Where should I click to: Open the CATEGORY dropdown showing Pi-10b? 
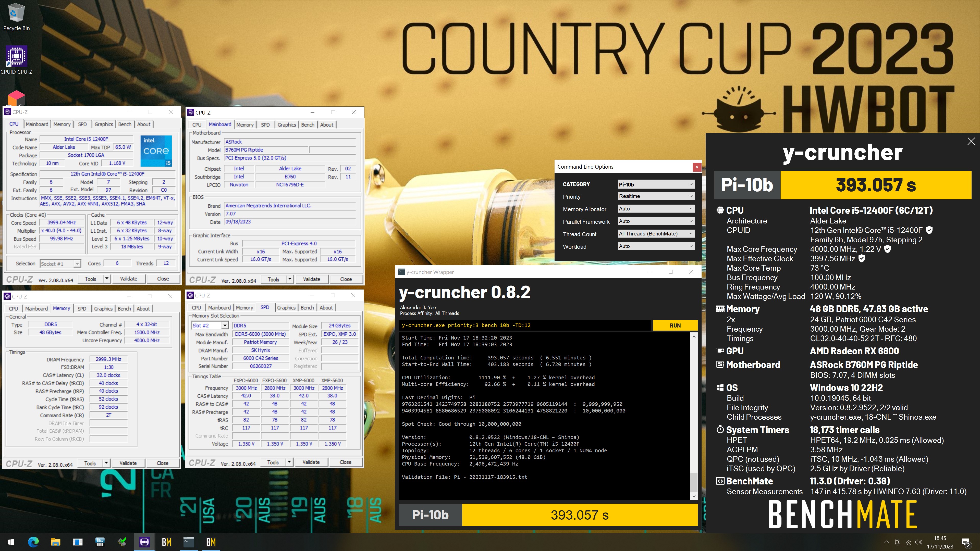click(x=656, y=184)
